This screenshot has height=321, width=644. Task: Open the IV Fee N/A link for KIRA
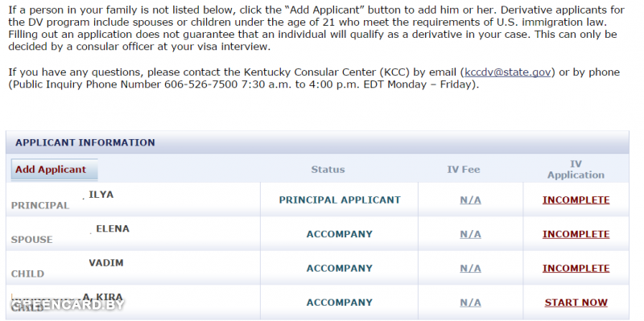pyautogui.click(x=470, y=302)
